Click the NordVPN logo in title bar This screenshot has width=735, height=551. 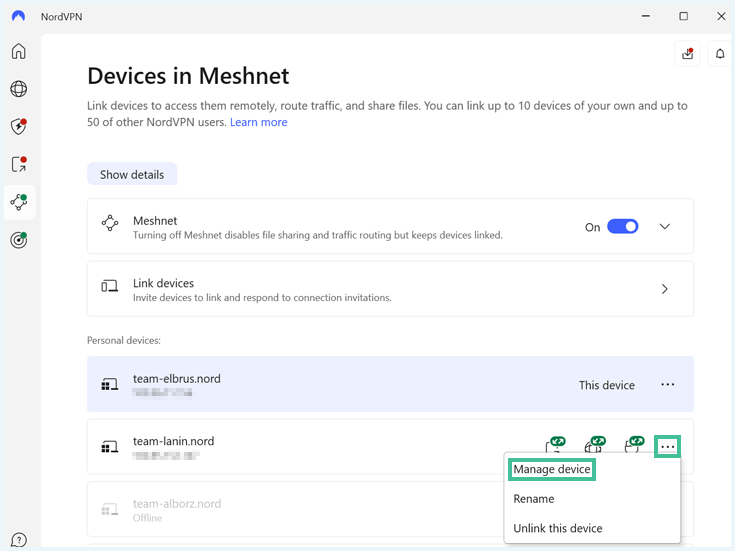(18, 16)
